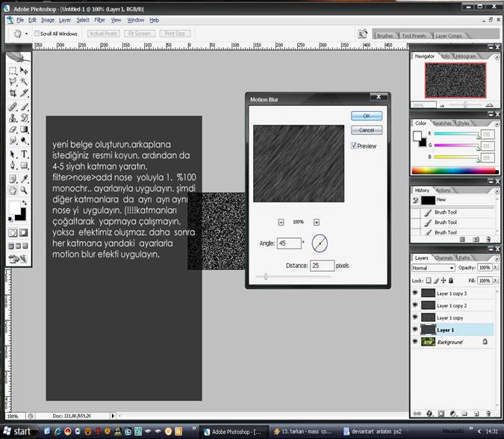This screenshot has height=439, width=504.
Task: Select the Slice tool
Action: (24, 93)
